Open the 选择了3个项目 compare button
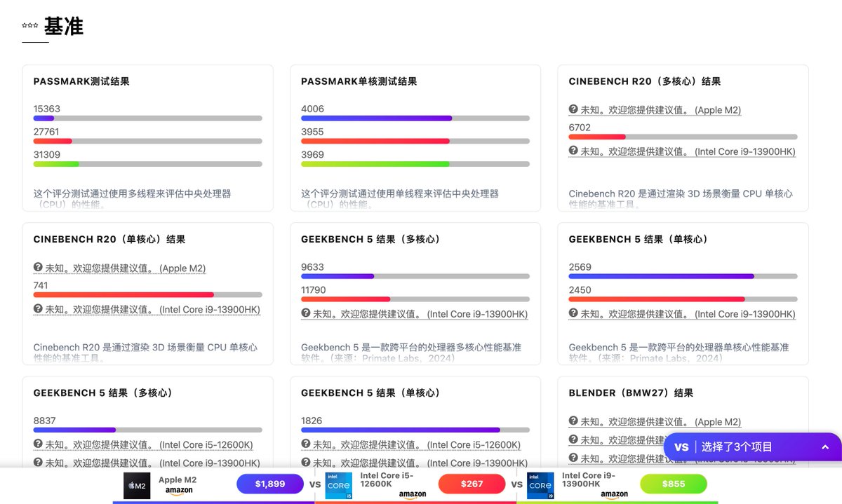 tap(752, 447)
